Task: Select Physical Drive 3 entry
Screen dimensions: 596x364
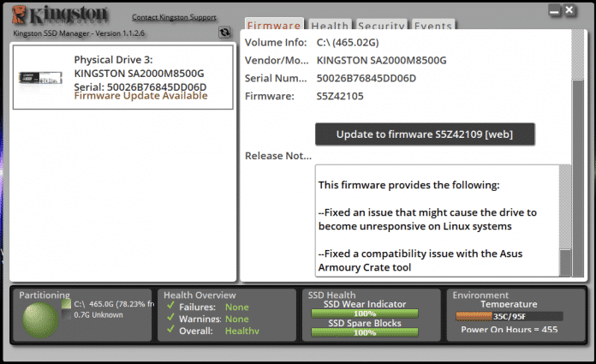Action: [x=122, y=77]
